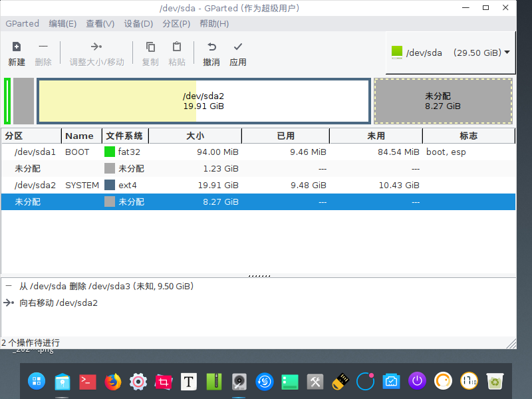Click the orange ring dock icon
Screen dimensions: 532x399
tap(443, 381)
